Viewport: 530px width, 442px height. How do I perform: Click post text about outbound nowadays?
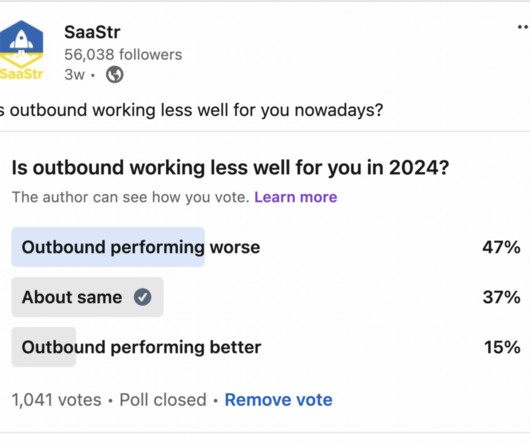pos(191,110)
